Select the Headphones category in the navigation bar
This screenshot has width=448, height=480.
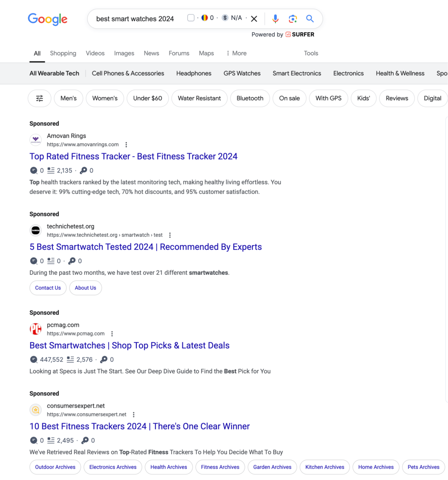pyautogui.click(x=194, y=73)
